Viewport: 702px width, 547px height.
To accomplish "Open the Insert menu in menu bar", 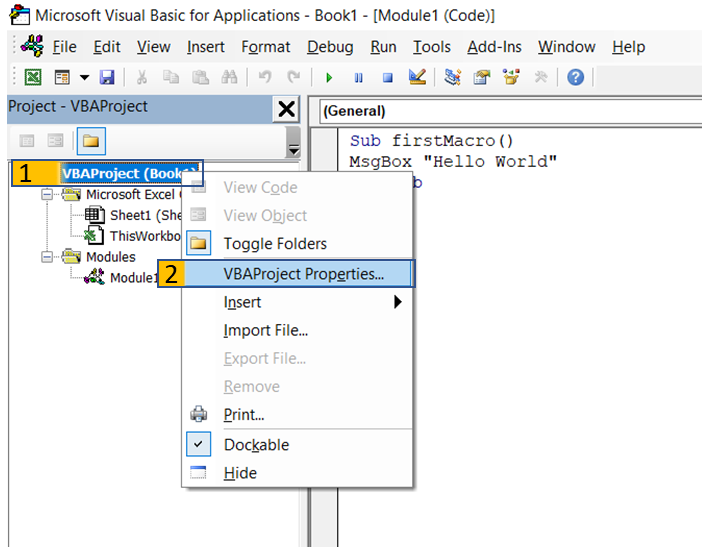I will (x=205, y=47).
